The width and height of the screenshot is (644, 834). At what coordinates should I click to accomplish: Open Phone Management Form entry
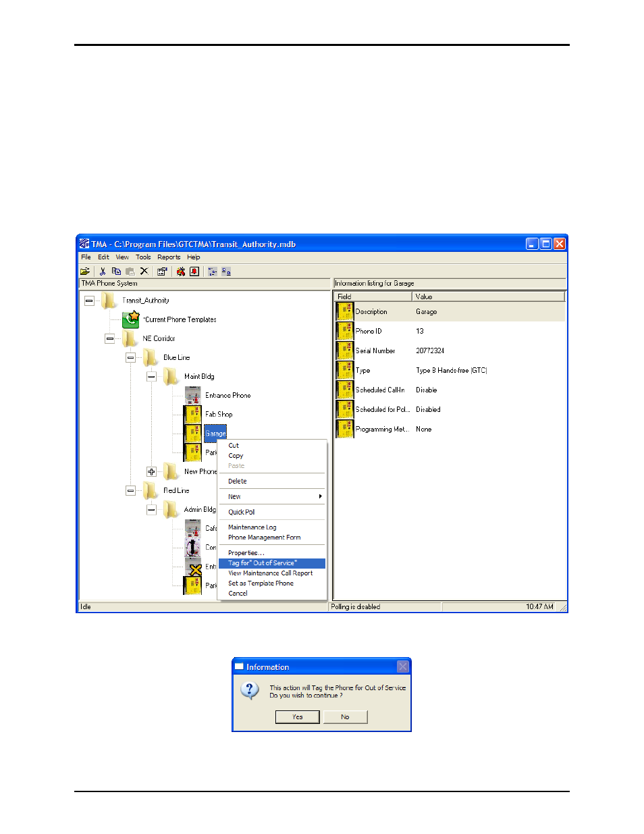coord(265,538)
